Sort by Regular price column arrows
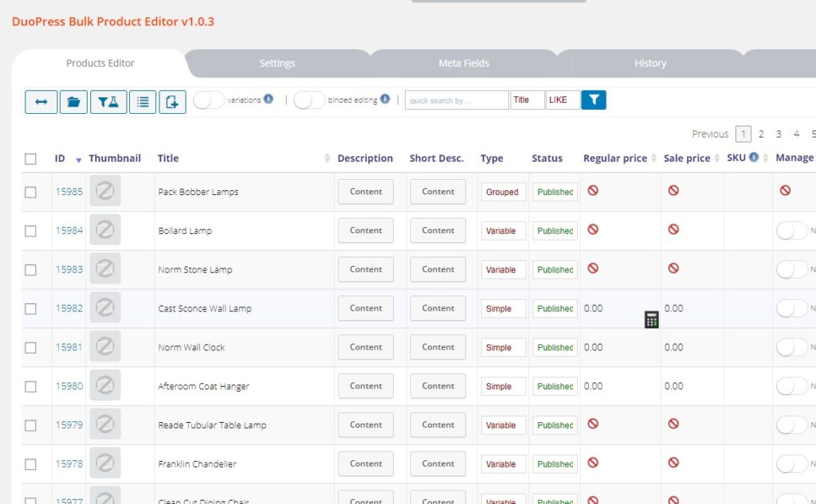The width and height of the screenshot is (816, 504). point(653,158)
